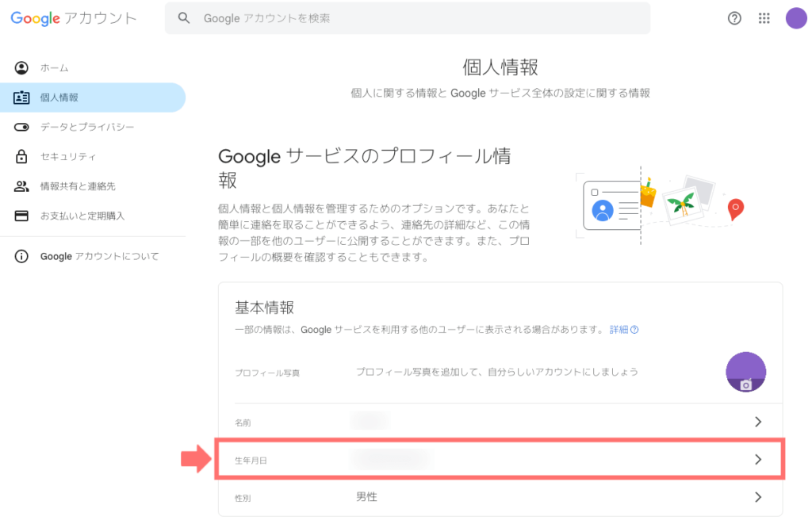This screenshot has width=812, height=524.
Task: Click the 性別 row label
Action: pos(243,498)
